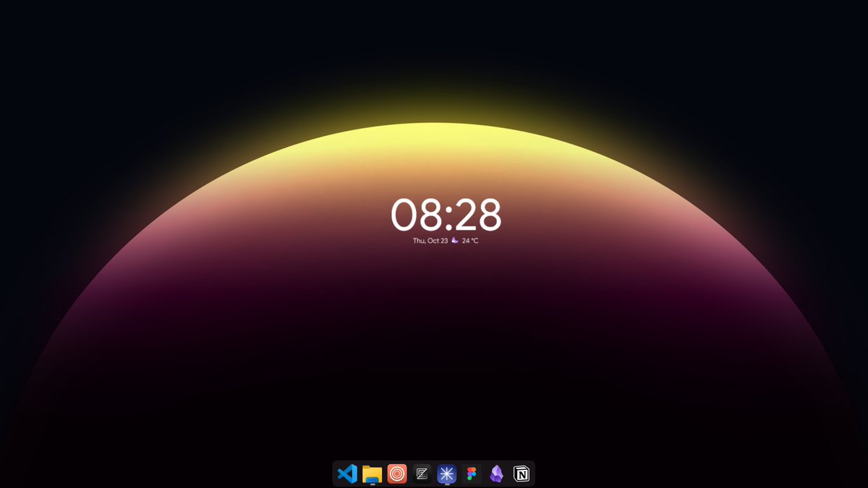Launch Figma from the dock
Viewport: 868px width, 488px height.
pyautogui.click(x=472, y=474)
